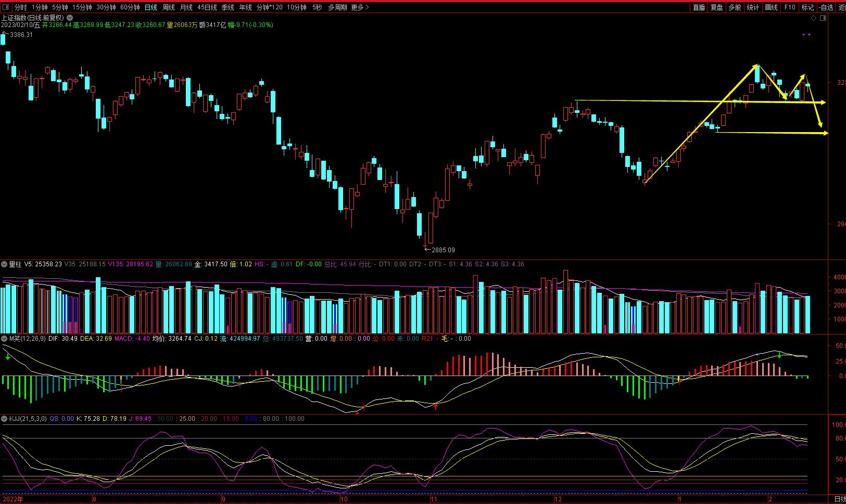The width and height of the screenshot is (846, 504).
Task: Open the F10 company info
Action: point(790,7)
